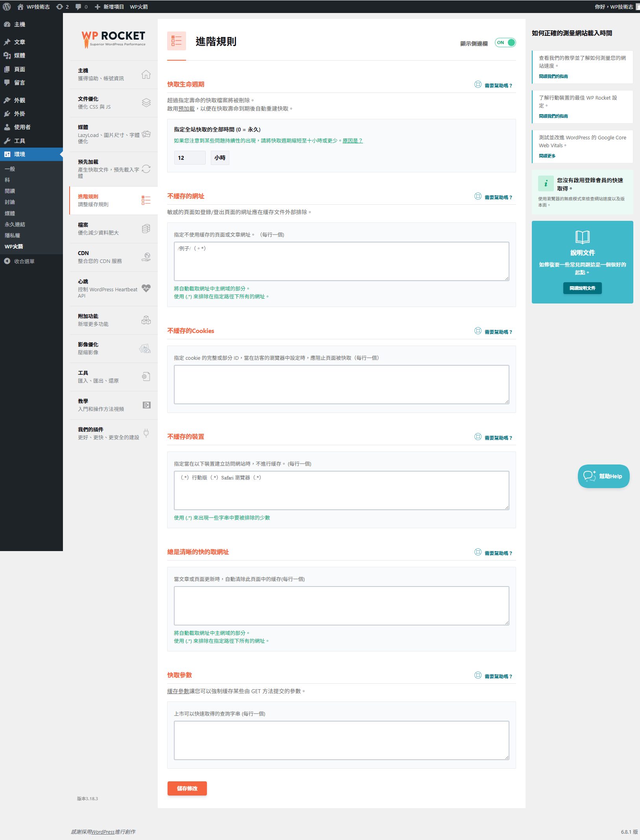Focus the 不緩存的Cookies textarea
The width and height of the screenshot is (640, 840).
[x=341, y=385]
